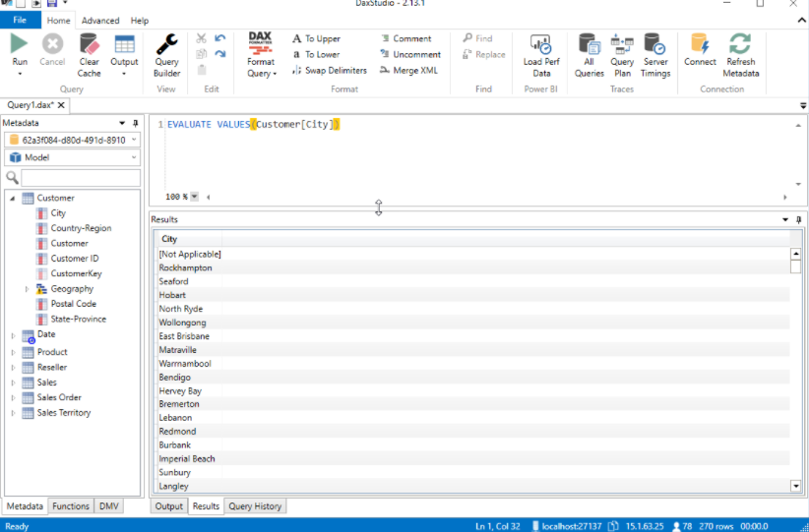This screenshot has height=532, width=809.
Task: Open the File menu
Action: click(20, 20)
